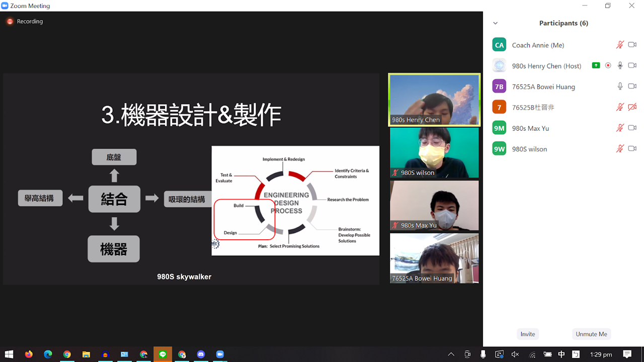Image resolution: width=644 pixels, height=362 pixels.
Task: Click 980S wilson's camera icon
Action: click(632, 149)
